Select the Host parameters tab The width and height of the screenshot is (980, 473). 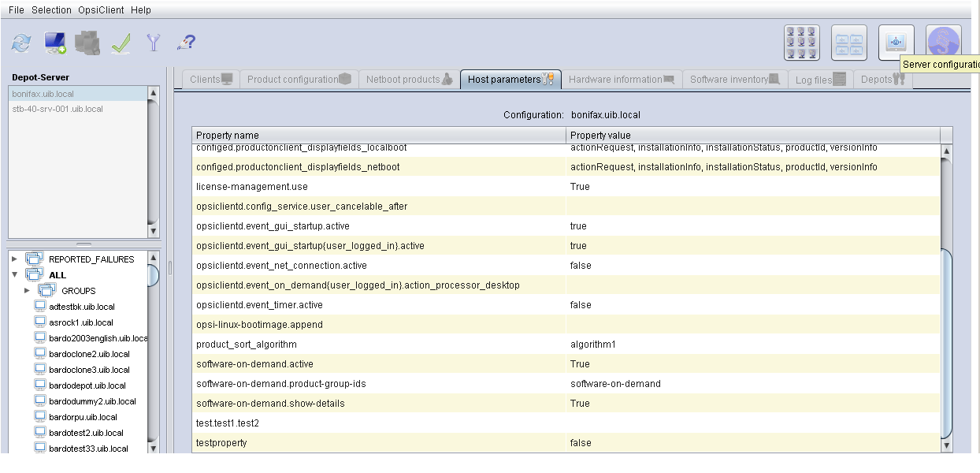point(510,79)
